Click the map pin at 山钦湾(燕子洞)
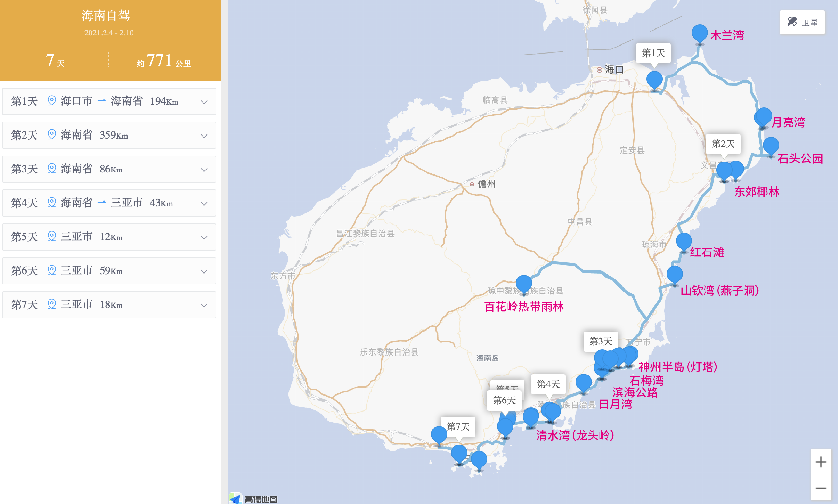 click(675, 274)
